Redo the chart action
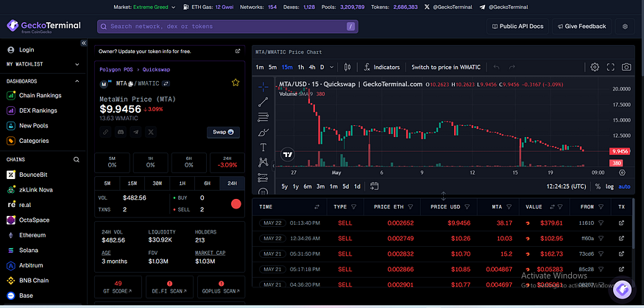The width and height of the screenshot is (644, 308). [512, 67]
